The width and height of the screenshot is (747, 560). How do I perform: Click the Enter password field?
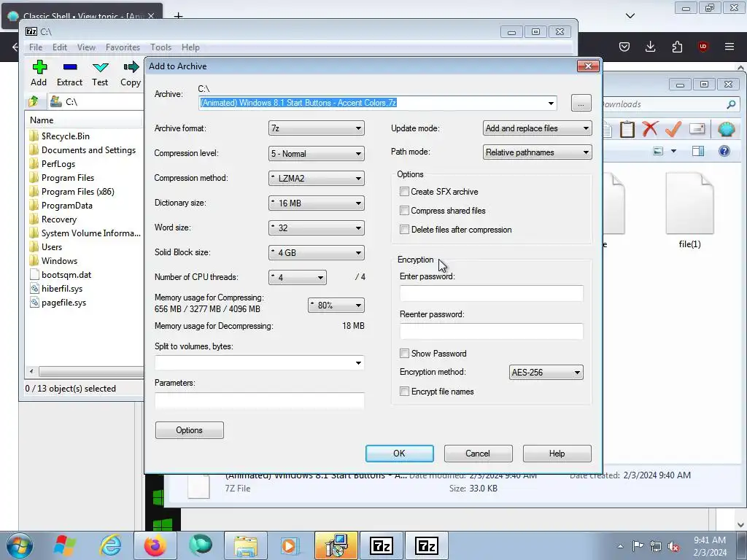click(491, 293)
